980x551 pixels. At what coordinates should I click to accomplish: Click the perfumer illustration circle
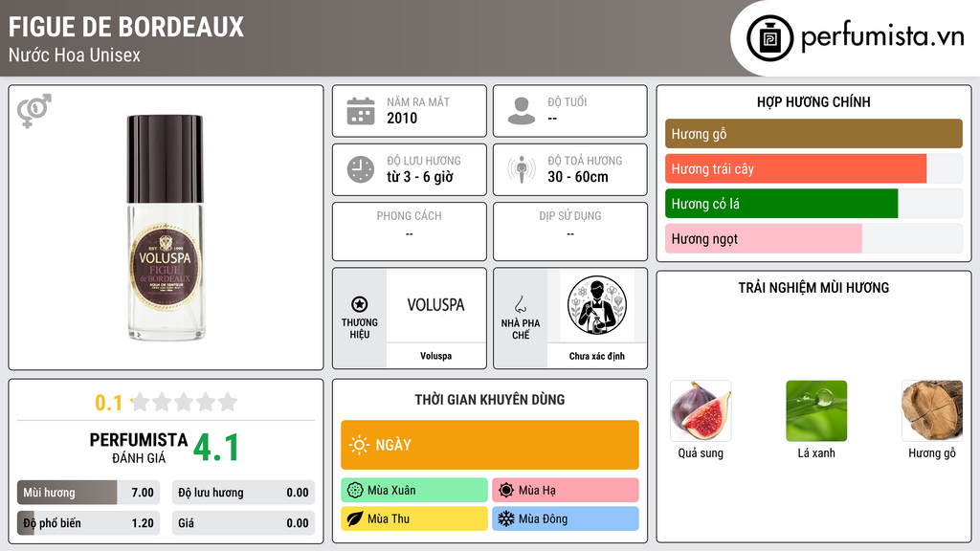pyautogui.click(x=597, y=305)
